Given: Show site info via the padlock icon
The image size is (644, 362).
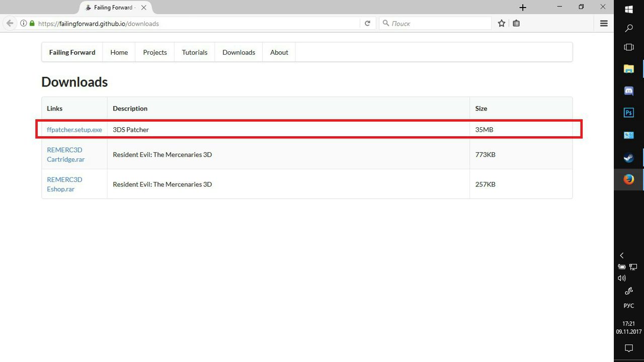Looking at the screenshot, I should 32,23.
